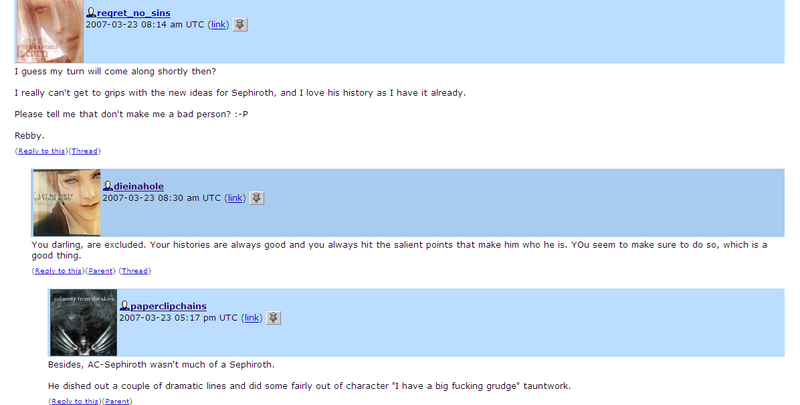The height and width of the screenshot is (405, 800).
Task: Click the user icon beside regret_no_sins
Action: pyautogui.click(x=91, y=12)
